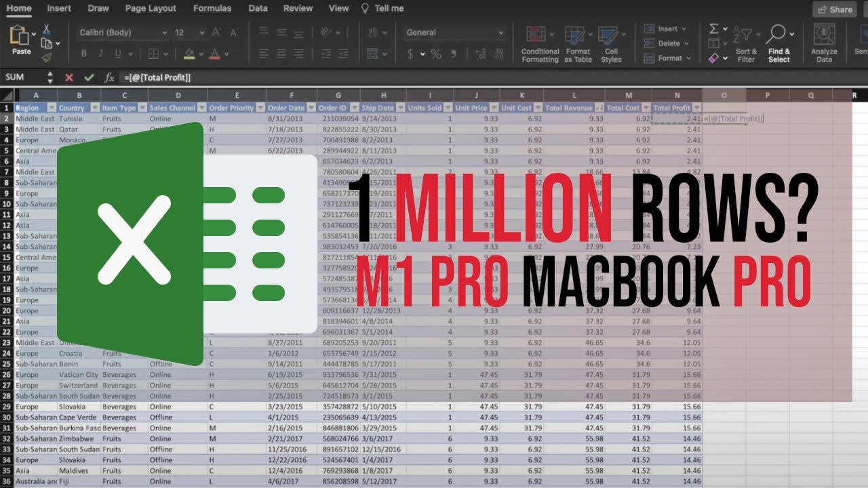
Task: Center text horizontally
Action: click(x=280, y=54)
